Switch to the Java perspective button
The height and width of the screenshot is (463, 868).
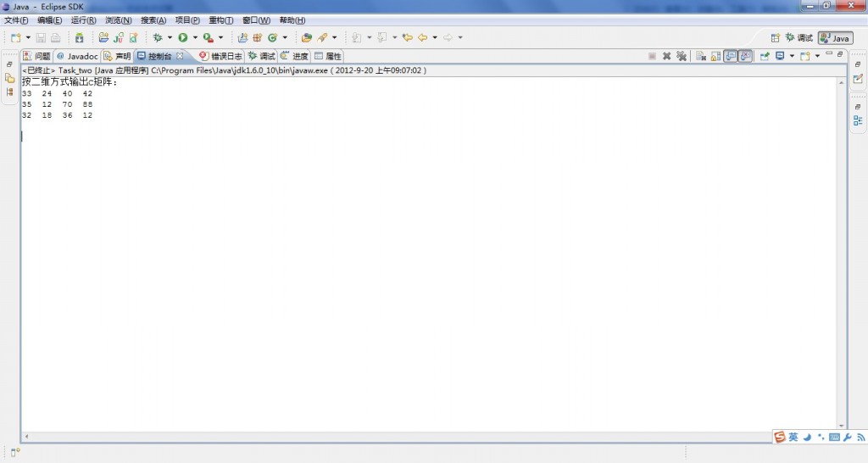click(x=835, y=37)
